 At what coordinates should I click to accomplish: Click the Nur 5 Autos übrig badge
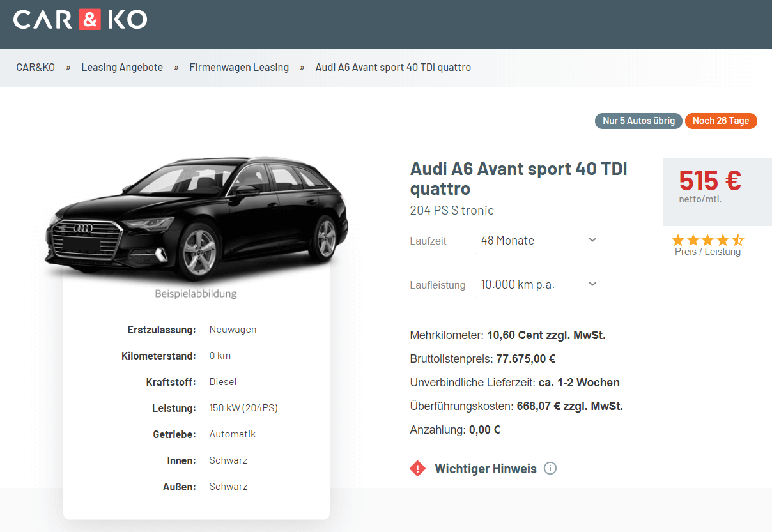[x=638, y=121]
